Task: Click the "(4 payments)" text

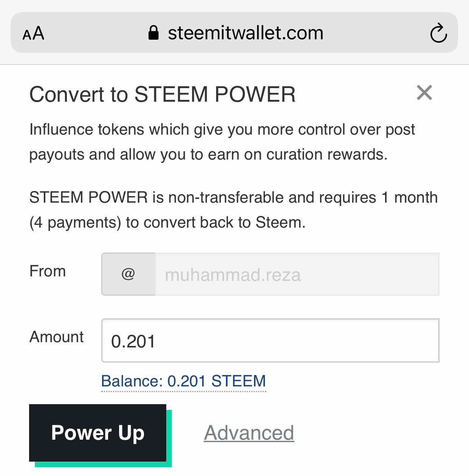Action: point(75,223)
